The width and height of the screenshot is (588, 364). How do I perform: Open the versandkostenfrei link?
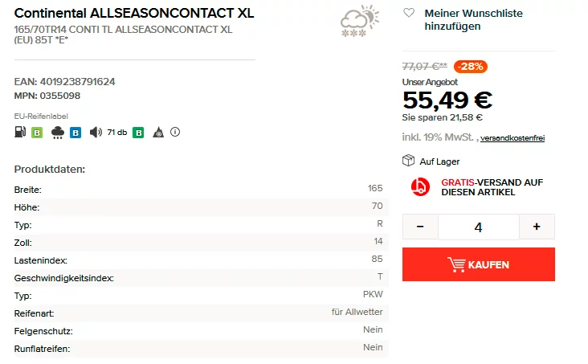coord(512,138)
